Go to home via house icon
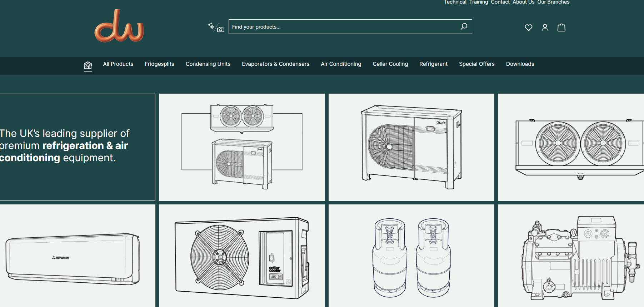The width and height of the screenshot is (644, 307). (x=88, y=65)
